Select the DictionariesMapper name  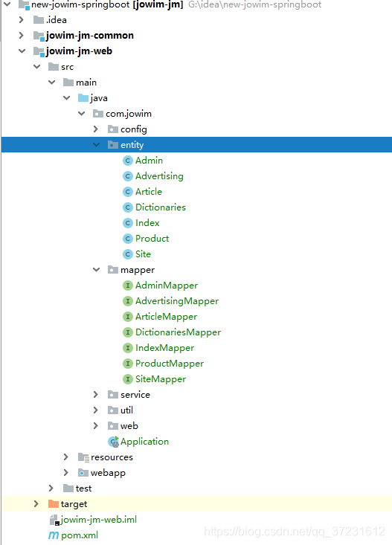(178, 332)
